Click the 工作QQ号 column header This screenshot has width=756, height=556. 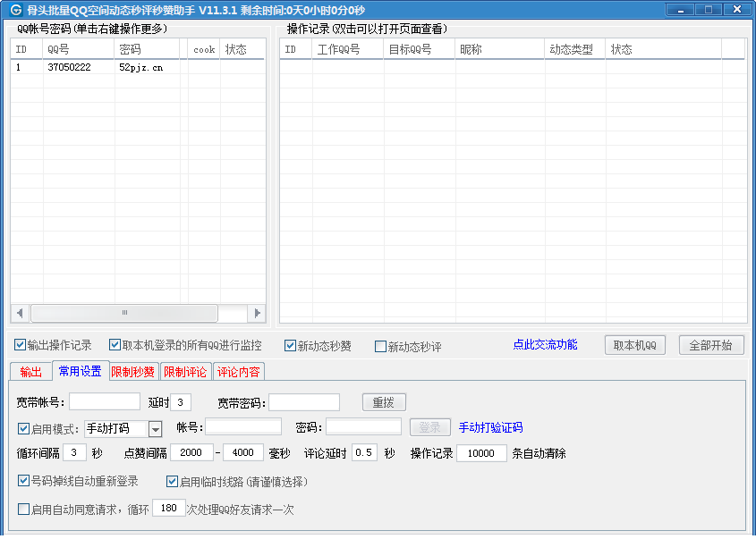click(x=348, y=49)
